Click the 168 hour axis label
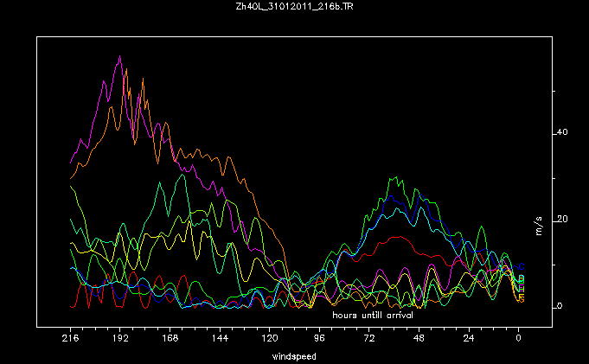This screenshot has width=589, height=364. (x=170, y=339)
